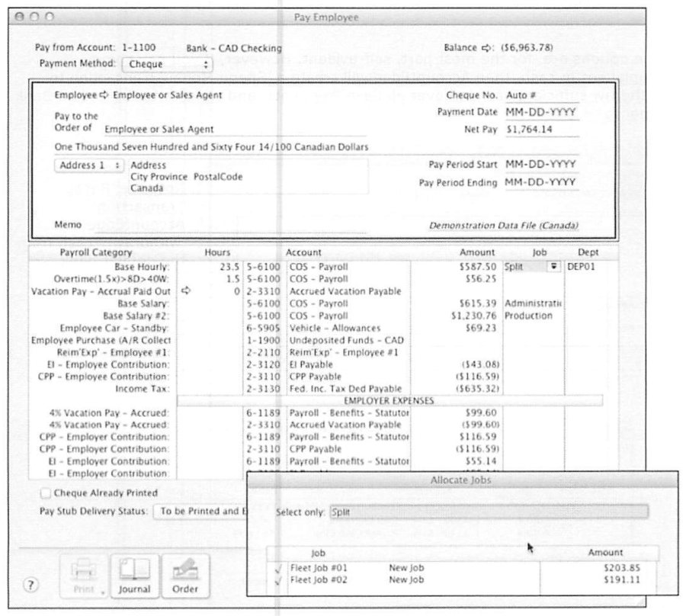Select the Production job cell
This screenshot has width=686, height=616.
(x=528, y=316)
